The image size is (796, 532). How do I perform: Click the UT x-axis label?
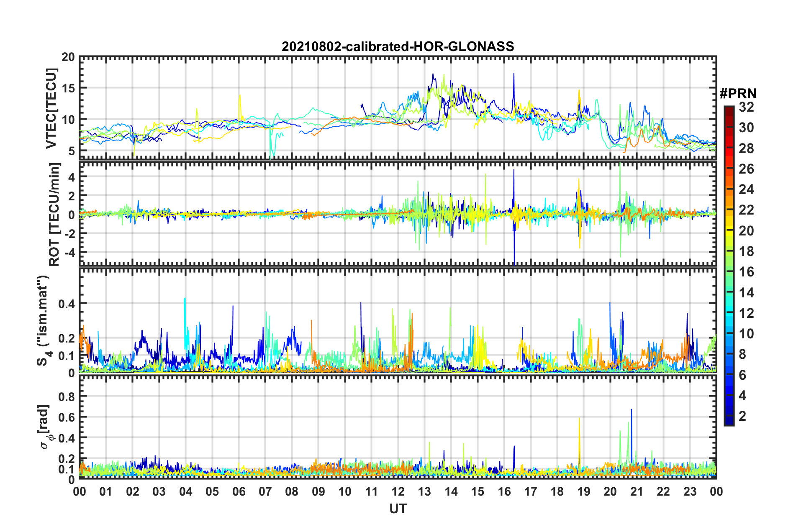398,509
